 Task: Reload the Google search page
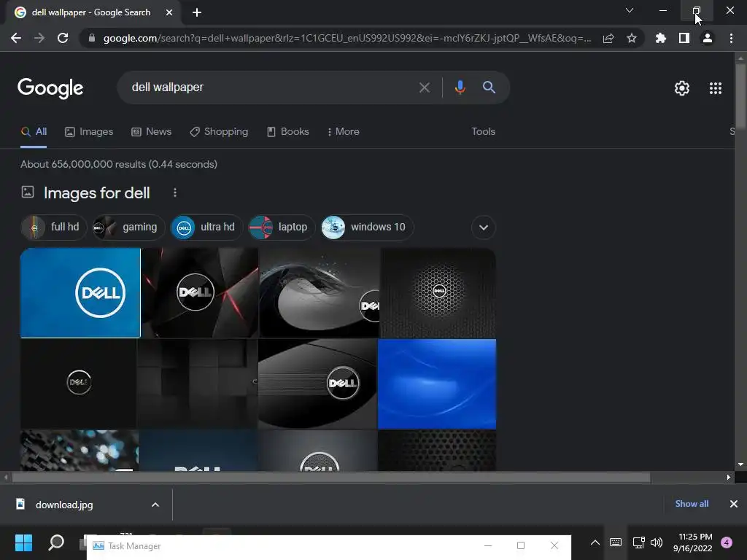(63, 38)
